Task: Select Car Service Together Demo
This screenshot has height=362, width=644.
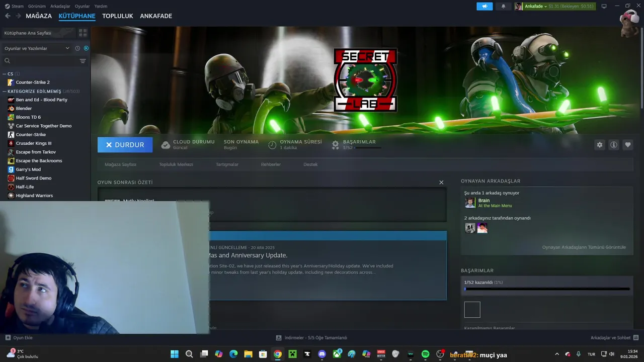Action: tap(44, 126)
